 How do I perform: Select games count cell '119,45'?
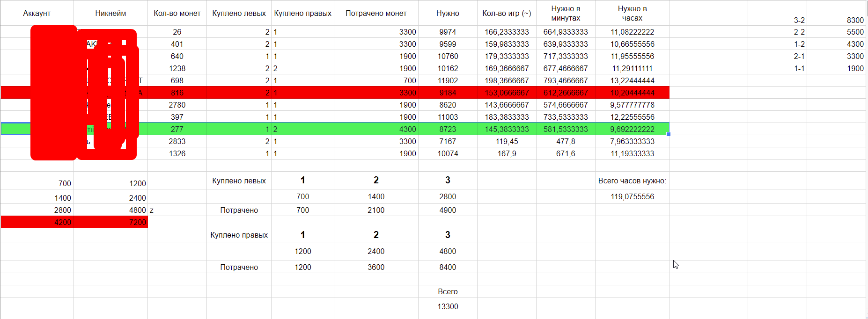(x=507, y=141)
